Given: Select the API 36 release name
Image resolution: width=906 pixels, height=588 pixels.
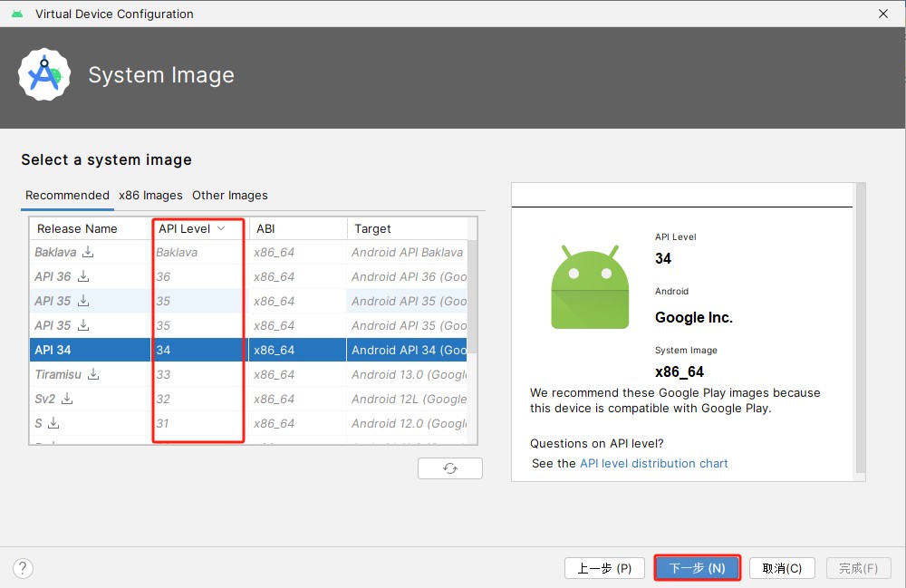Looking at the screenshot, I should click(53, 276).
